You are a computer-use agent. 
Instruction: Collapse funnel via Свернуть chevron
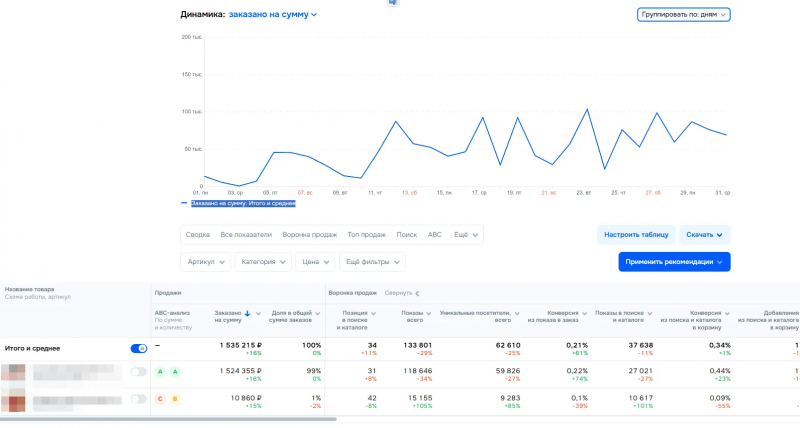coord(417,293)
